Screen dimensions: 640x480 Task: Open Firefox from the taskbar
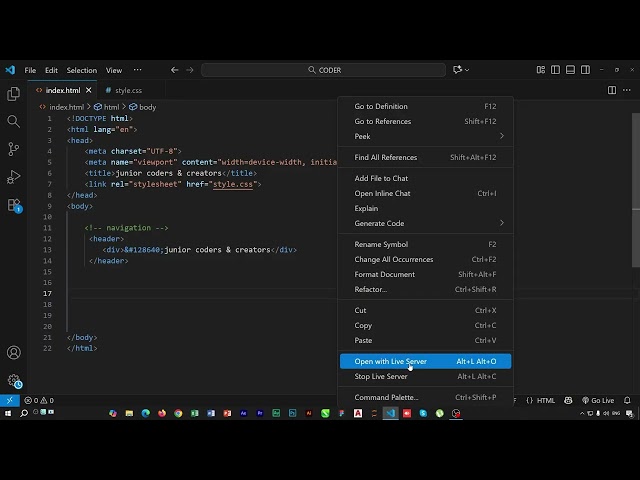[162, 413]
